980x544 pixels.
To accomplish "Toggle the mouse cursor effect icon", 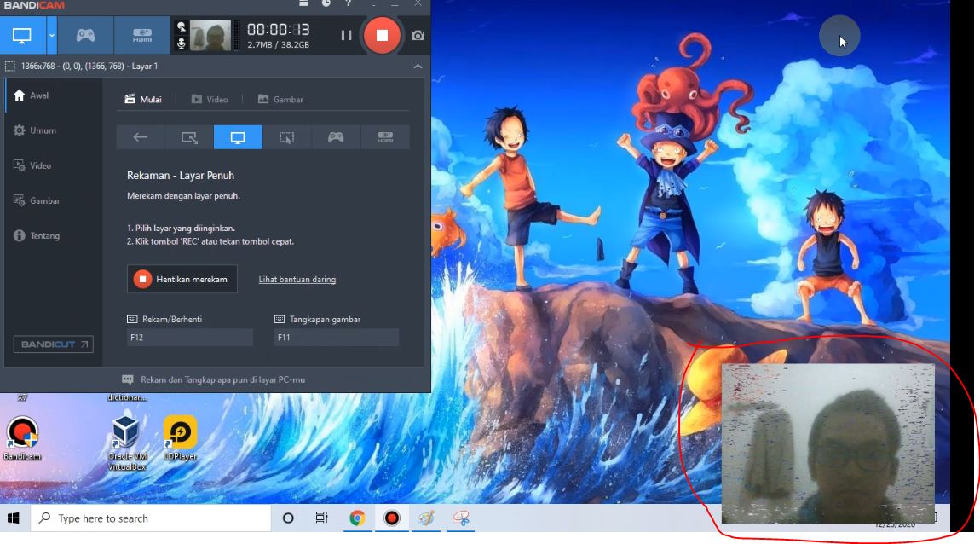I will click(x=182, y=27).
